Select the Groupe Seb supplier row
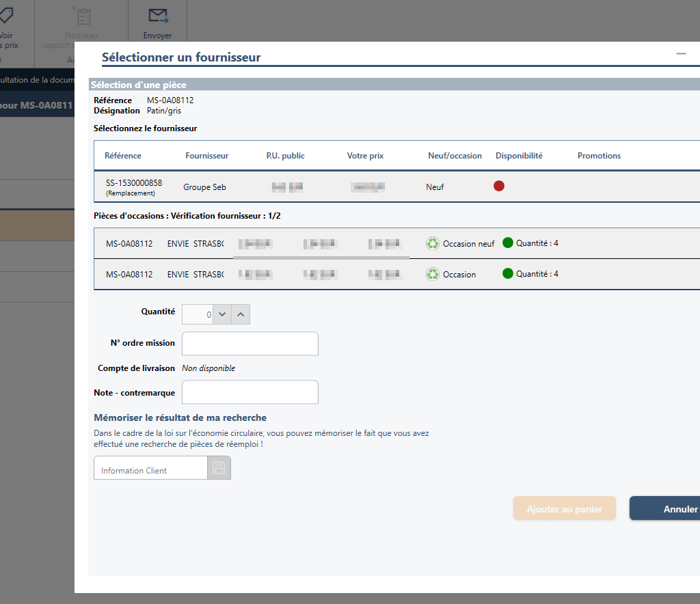Screen dimensions: 700x604 pos(396,187)
